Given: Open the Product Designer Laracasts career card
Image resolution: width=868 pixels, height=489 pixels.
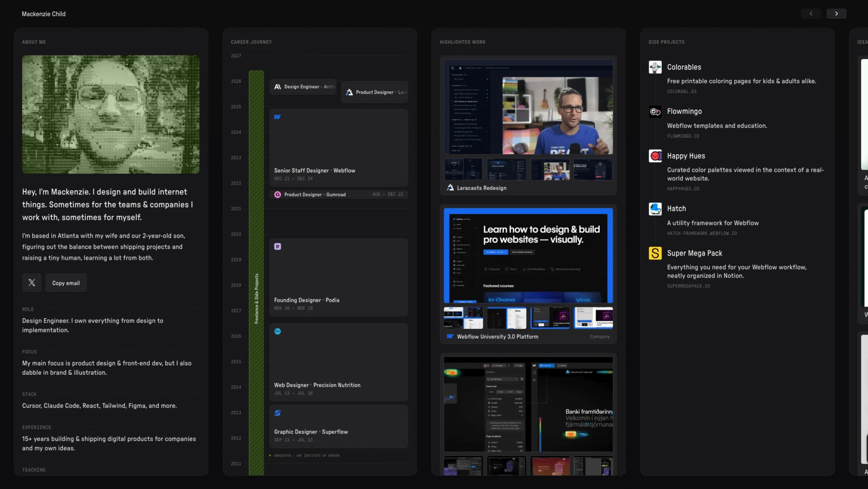Looking at the screenshot, I should (x=374, y=92).
